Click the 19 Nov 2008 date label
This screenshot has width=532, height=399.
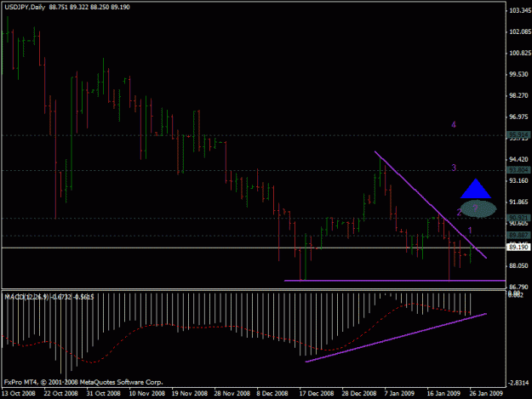189,393
